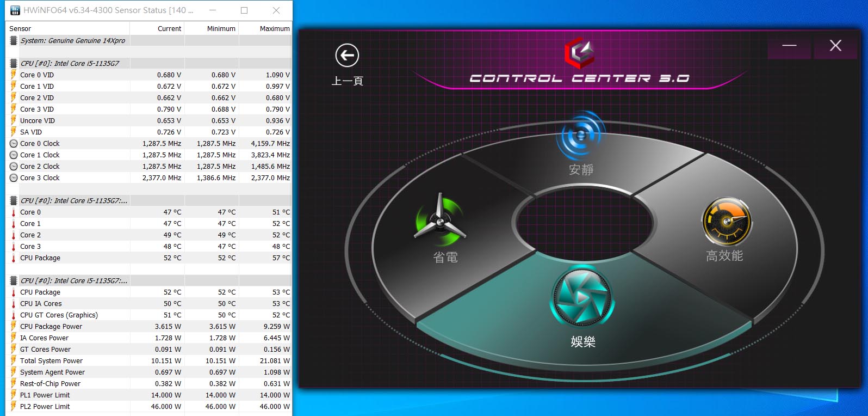This screenshot has height=416, width=868.
Task: Click the bolt icon for Total System Power
Action: [x=14, y=360]
